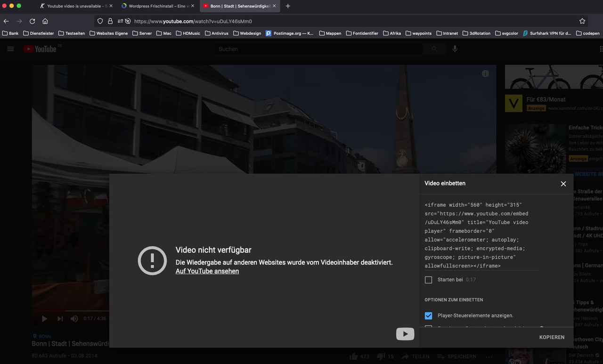The width and height of the screenshot is (603, 364).
Task: Open the bicycle ad thumbnail in sidebar
Action: (554, 77)
